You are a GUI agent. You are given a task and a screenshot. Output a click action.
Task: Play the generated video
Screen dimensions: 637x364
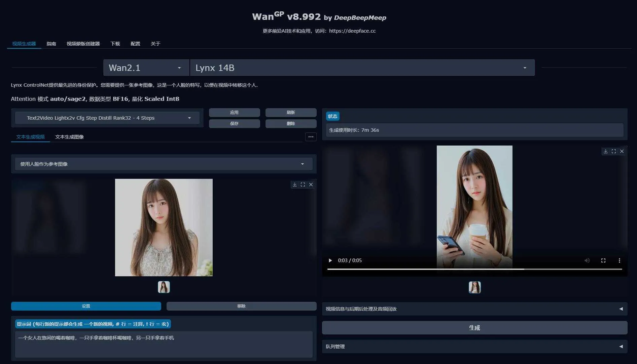[x=330, y=260]
